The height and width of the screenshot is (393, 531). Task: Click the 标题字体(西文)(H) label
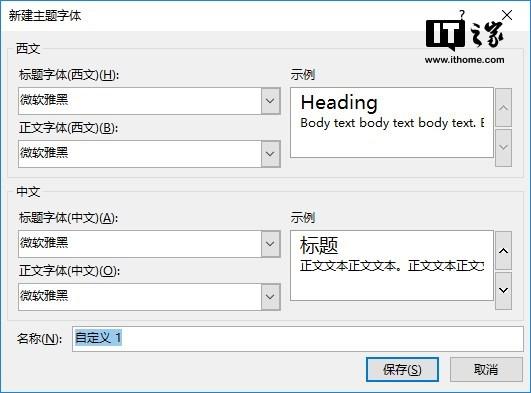(x=69, y=75)
